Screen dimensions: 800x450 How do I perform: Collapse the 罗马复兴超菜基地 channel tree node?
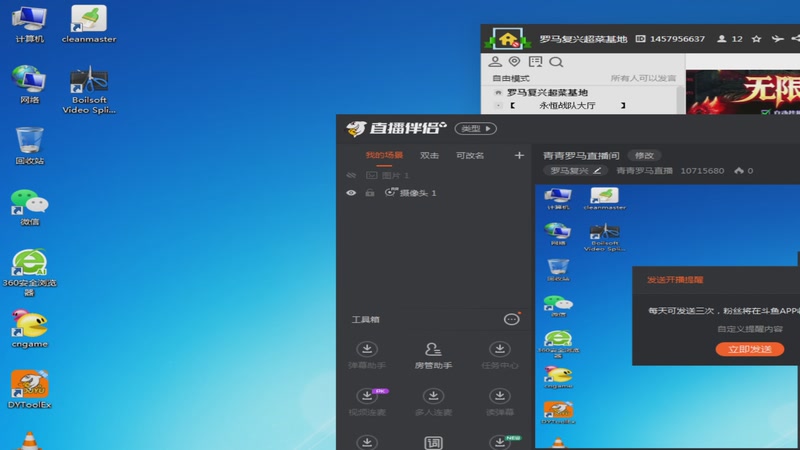498,92
